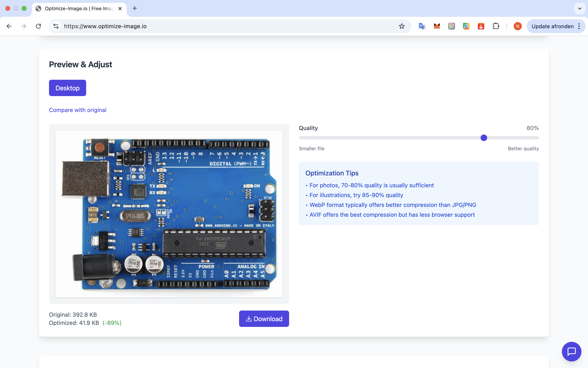Click the AVIF compression tip text
The width and height of the screenshot is (588, 368).
pos(392,215)
